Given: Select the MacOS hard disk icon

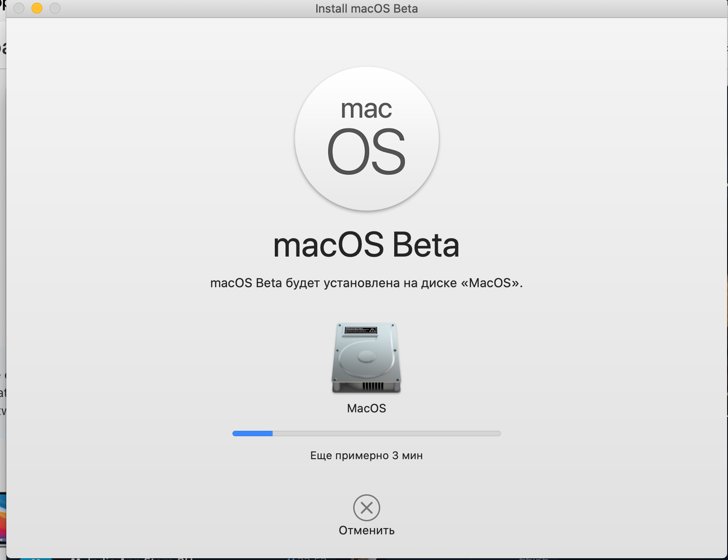Looking at the screenshot, I should click(x=366, y=358).
